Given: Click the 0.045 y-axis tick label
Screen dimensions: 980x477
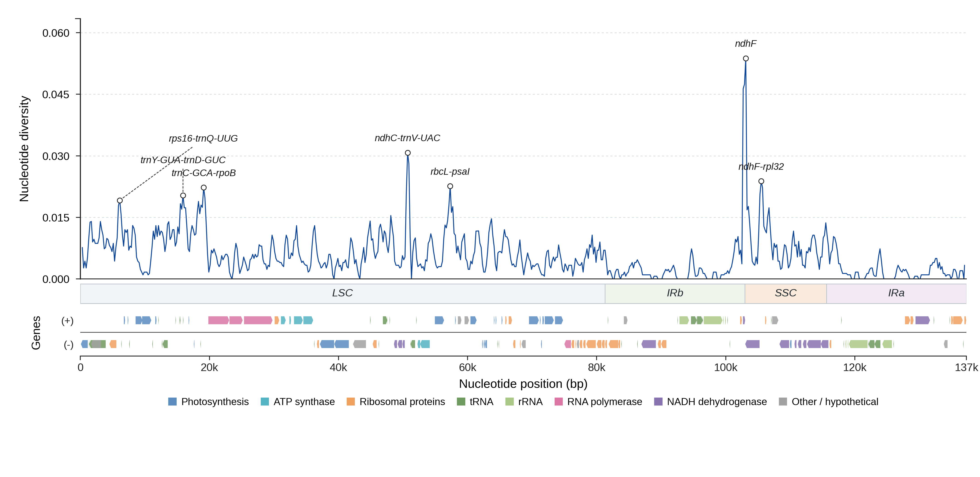Looking at the screenshot, I should (56, 94).
